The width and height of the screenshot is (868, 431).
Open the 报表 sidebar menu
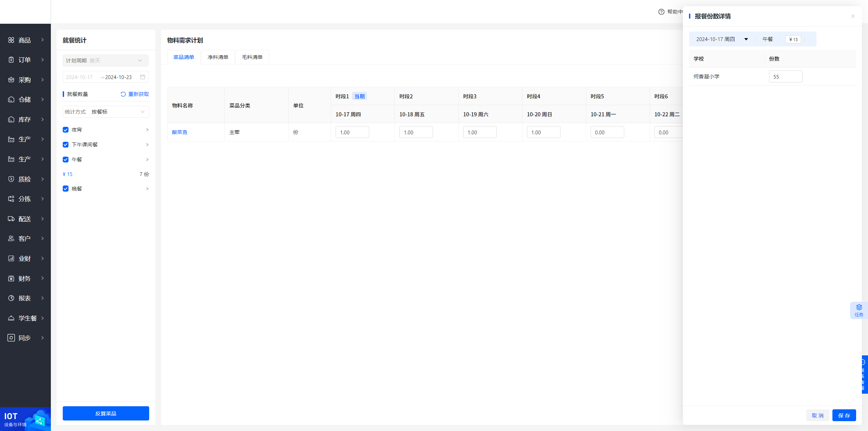pos(25,298)
